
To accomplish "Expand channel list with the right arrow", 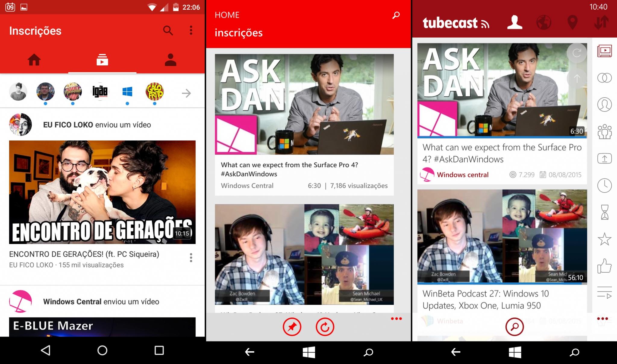I will 186,93.
